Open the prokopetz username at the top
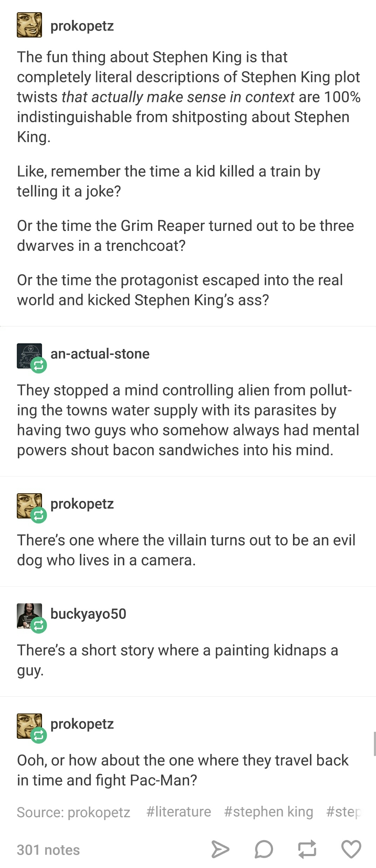The width and height of the screenshot is (376, 868). 82,26
